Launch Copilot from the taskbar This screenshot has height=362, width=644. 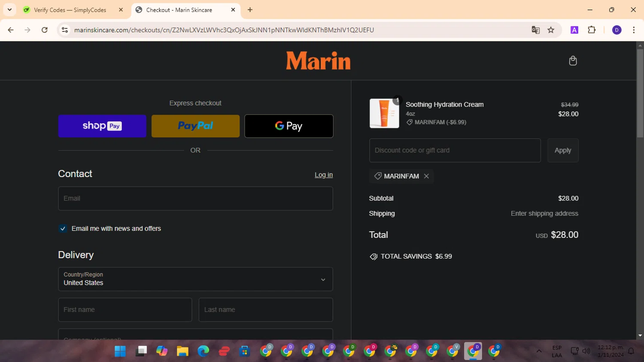pyautogui.click(x=162, y=351)
